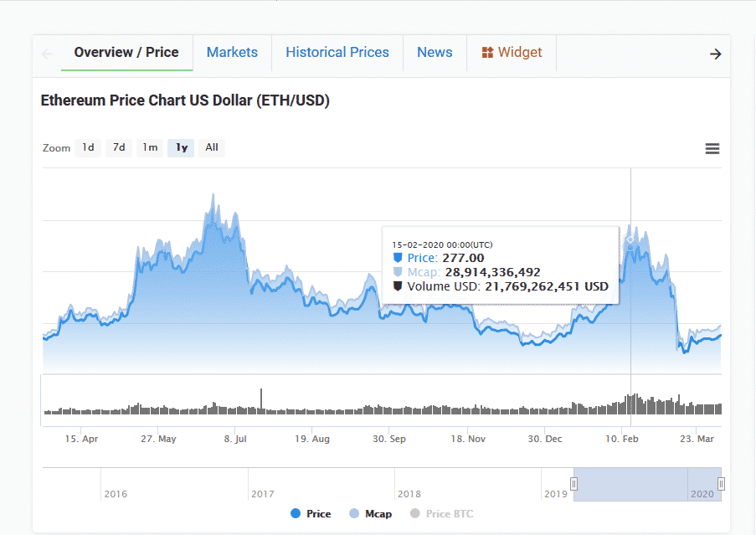The width and height of the screenshot is (756, 535).
Task: Click the tooltip price value 277.00
Action: point(463,259)
